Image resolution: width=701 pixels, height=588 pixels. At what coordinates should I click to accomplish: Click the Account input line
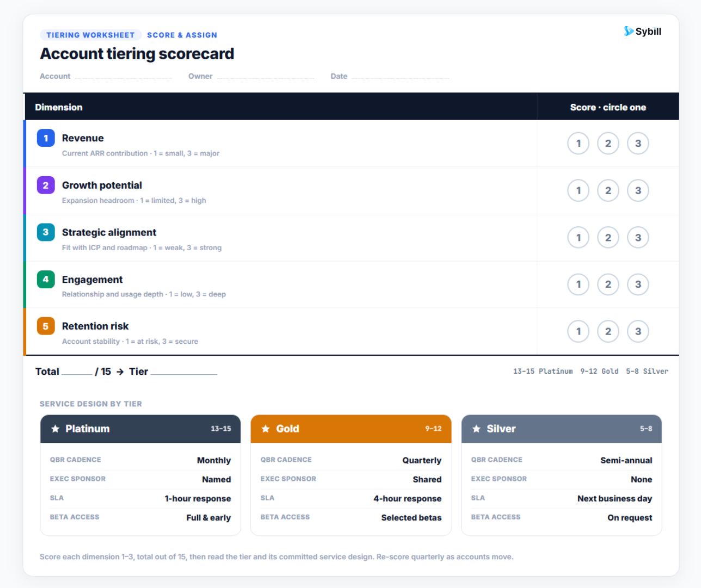point(124,76)
